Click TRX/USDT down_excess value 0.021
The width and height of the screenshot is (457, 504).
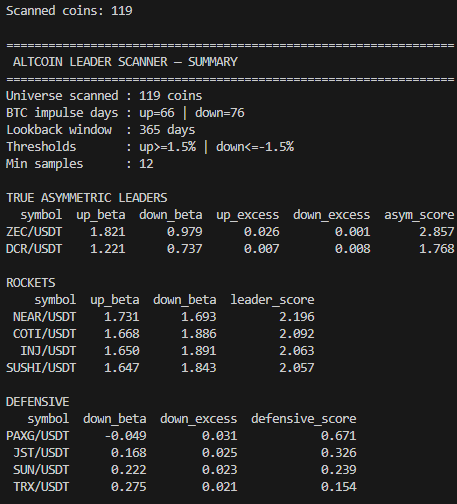tap(220, 487)
